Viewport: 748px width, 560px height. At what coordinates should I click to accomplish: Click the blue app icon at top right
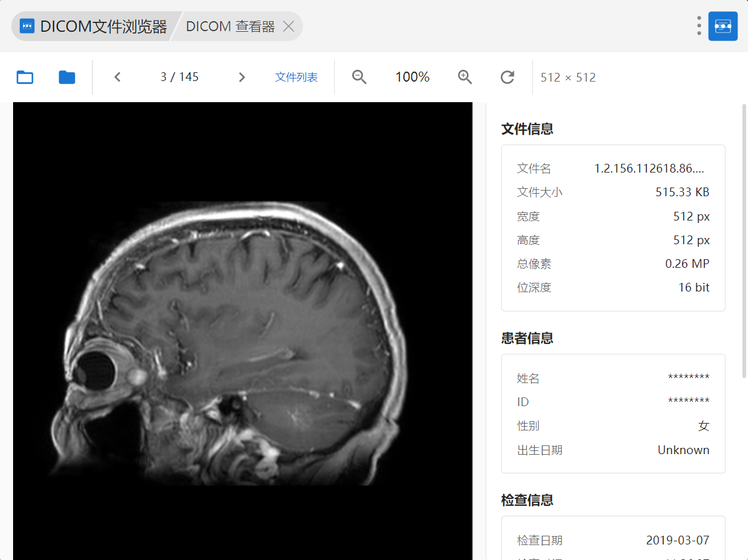pyautogui.click(x=723, y=26)
